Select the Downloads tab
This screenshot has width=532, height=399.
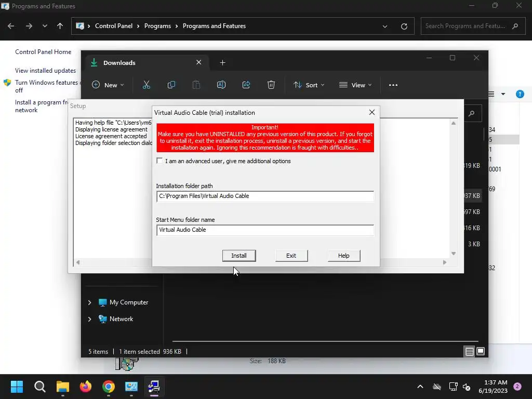[x=146, y=63]
